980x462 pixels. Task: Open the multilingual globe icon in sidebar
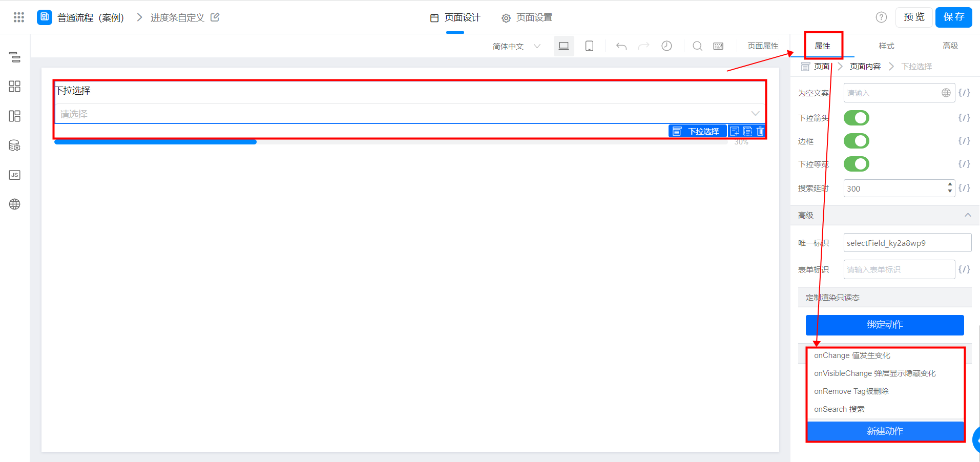(15, 204)
